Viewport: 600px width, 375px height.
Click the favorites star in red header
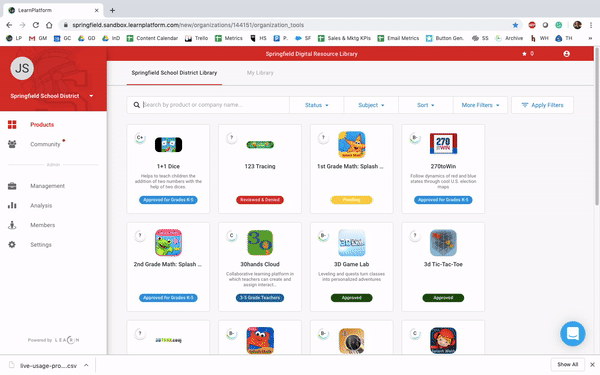(524, 54)
